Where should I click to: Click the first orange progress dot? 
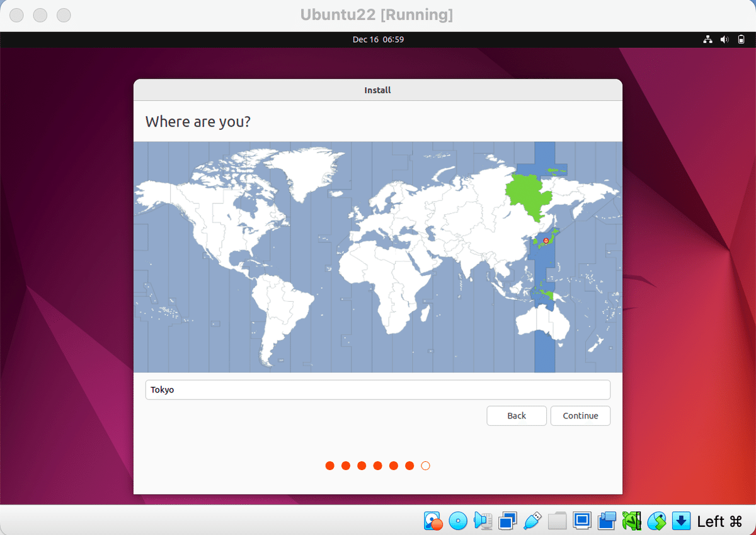click(x=329, y=466)
